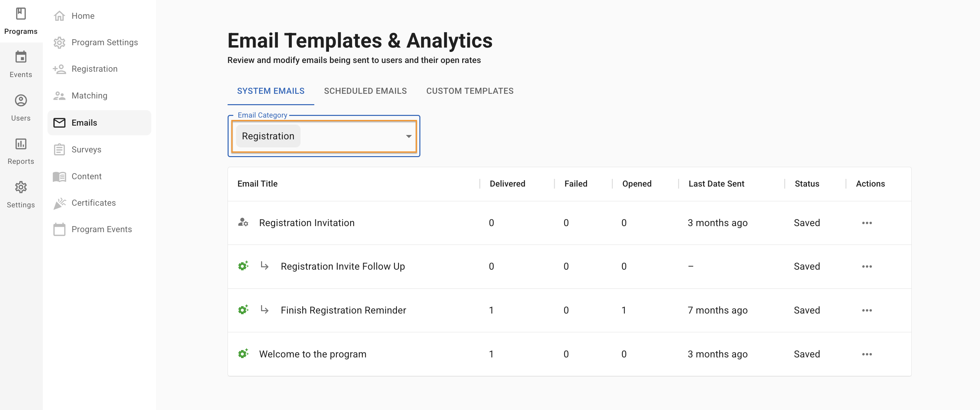Image resolution: width=980 pixels, height=410 pixels.
Task: Open the Settings gear in left rail
Action: click(x=20, y=187)
